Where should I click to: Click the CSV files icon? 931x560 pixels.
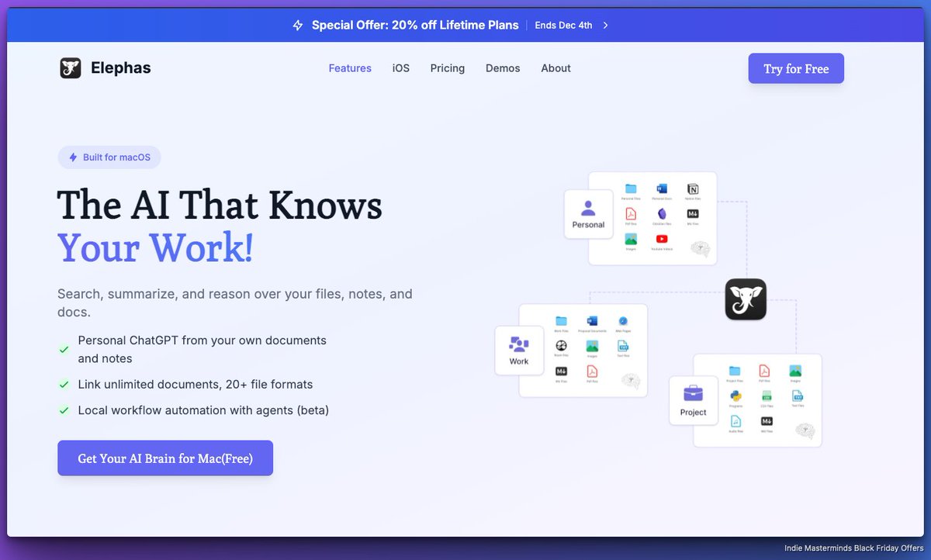click(766, 396)
